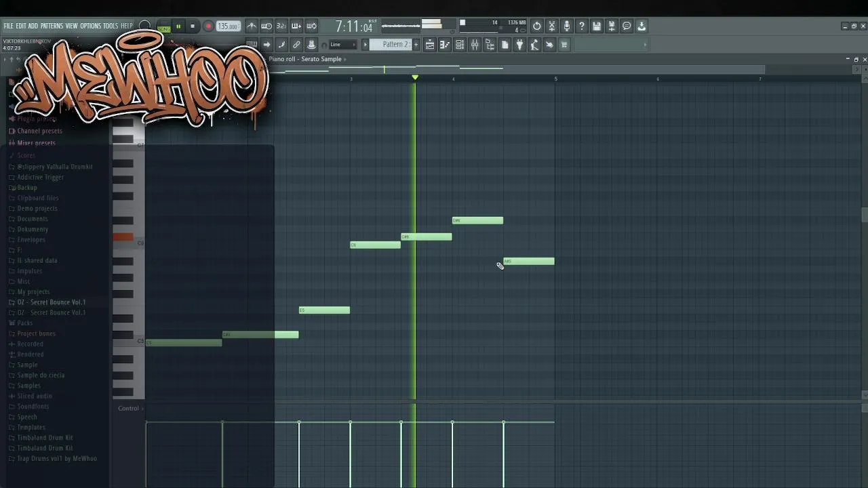This screenshot has width=868, height=488.
Task: Toggle typing keyboard to piano
Action: pos(252,45)
